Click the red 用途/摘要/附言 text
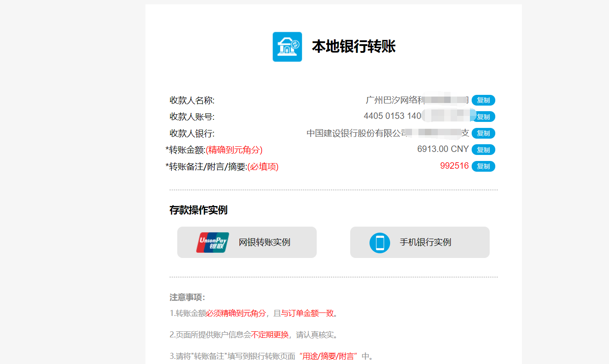The width and height of the screenshot is (609, 364). click(328, 356)
